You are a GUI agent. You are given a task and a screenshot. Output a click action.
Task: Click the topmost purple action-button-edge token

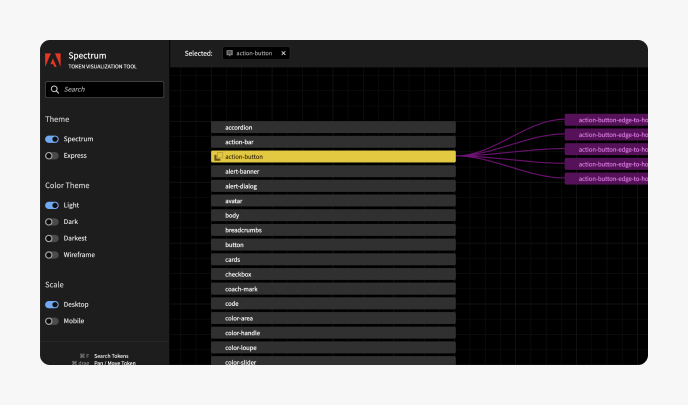(x=606, y=120)
